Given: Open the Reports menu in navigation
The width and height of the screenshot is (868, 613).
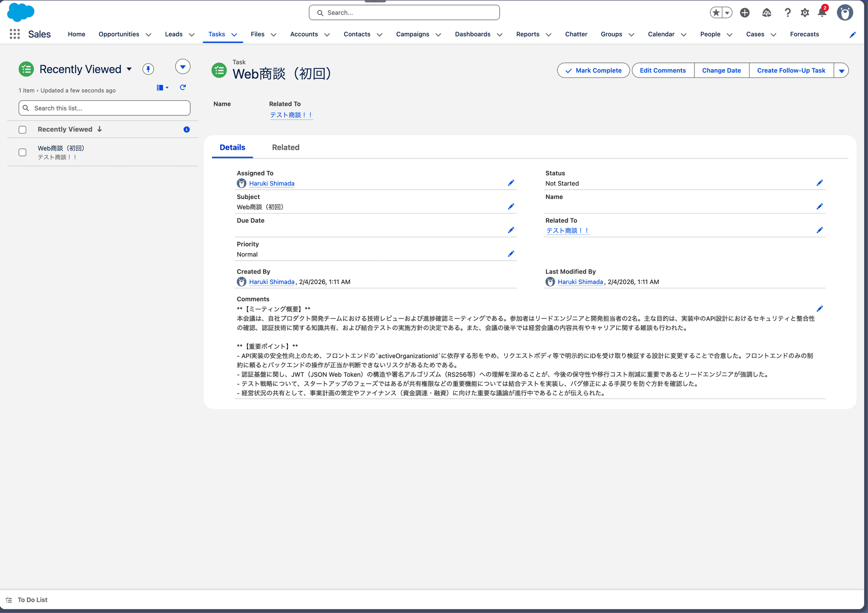Looking at the screenshot, I should pos(528,34).
